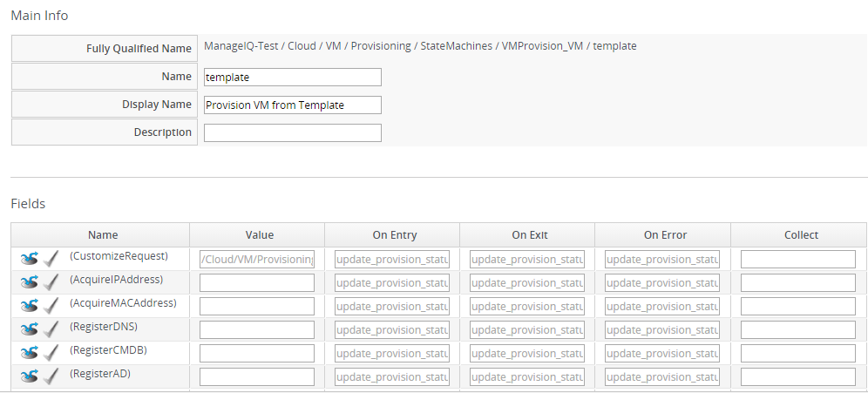Click the On Entry field for RegisterDNS

pos(392,329)
